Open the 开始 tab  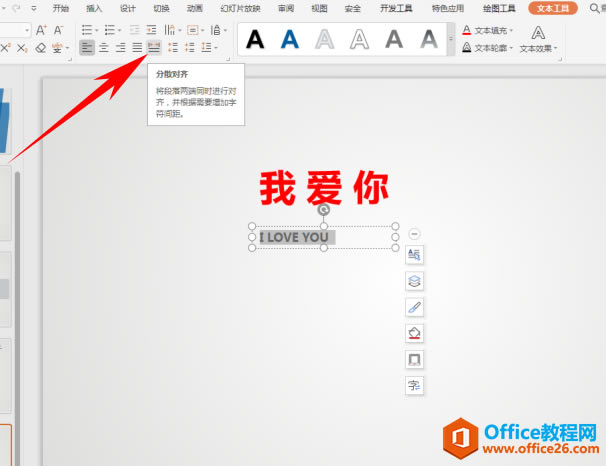click(61, 8)
